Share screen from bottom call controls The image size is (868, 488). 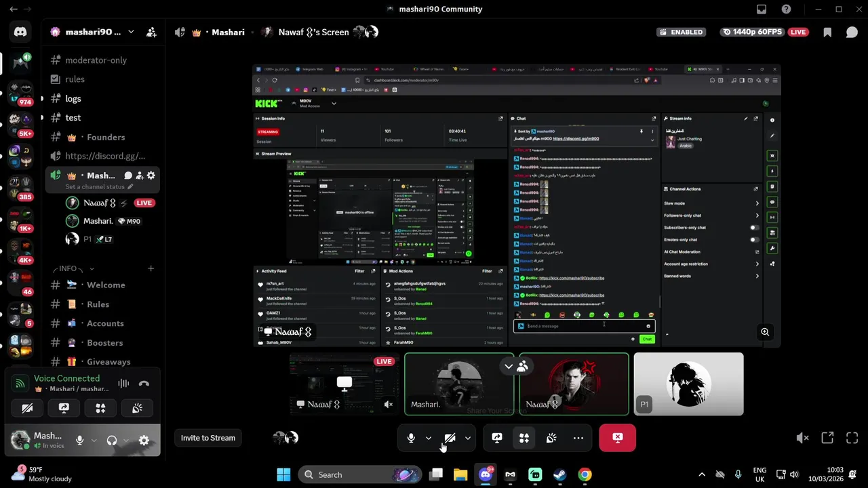[497, 438]
